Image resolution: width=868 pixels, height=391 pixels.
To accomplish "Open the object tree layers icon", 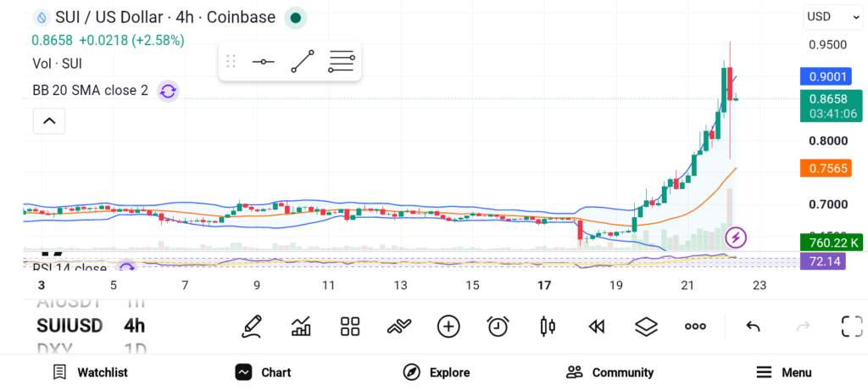I will [x=646, y=327].
